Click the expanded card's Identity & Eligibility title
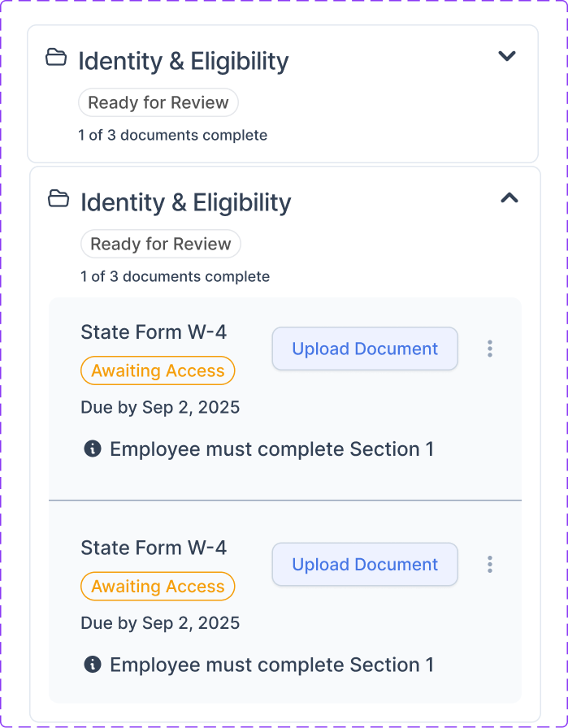568x728 pixels. point(185,202)
